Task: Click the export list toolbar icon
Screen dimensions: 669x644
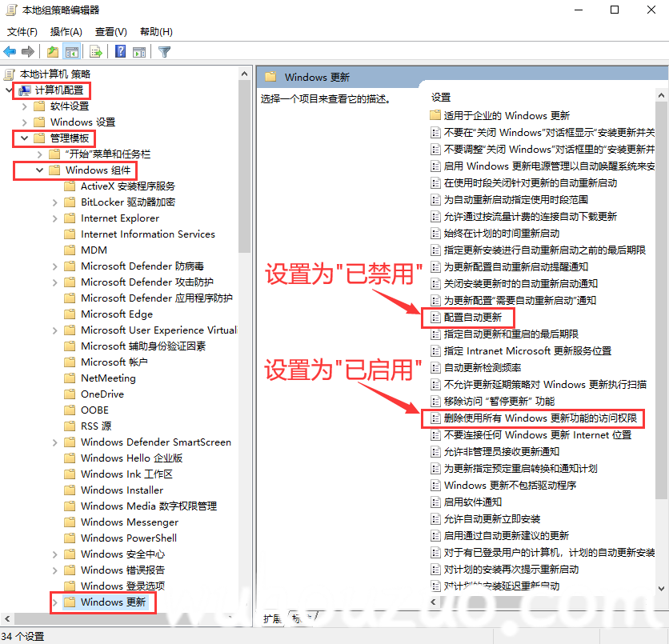Action: [96, 51]
